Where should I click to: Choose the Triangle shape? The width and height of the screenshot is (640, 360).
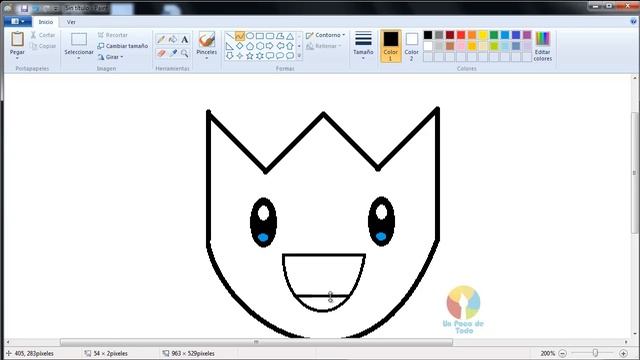click(290, 36)
